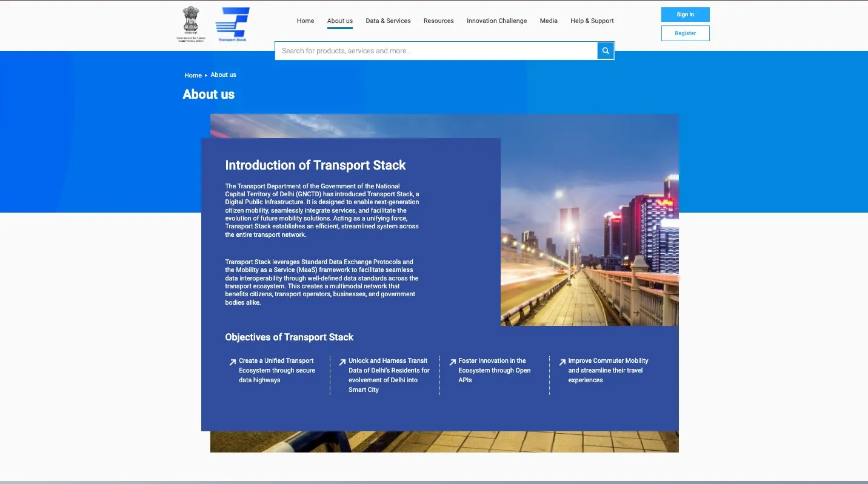Click arrow icon beside Improve Commuter Mobility
Viewport: 868px width, 484px height.
tap(562, 362)
